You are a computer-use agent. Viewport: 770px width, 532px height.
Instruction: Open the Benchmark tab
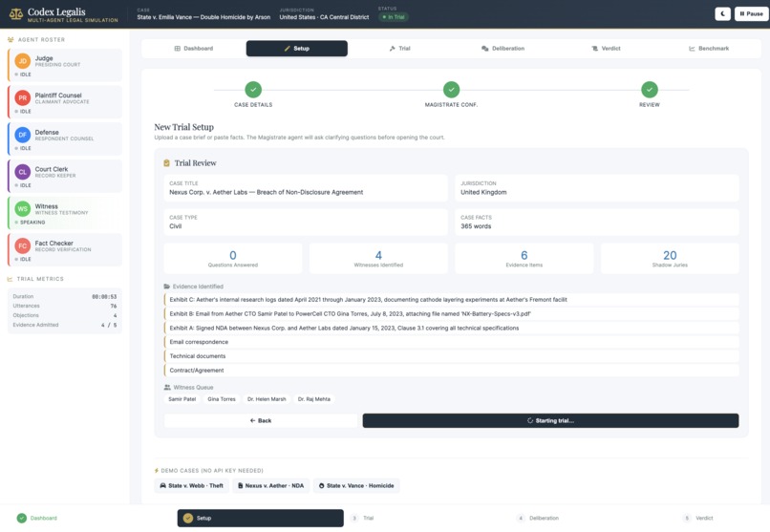(709, 49)
